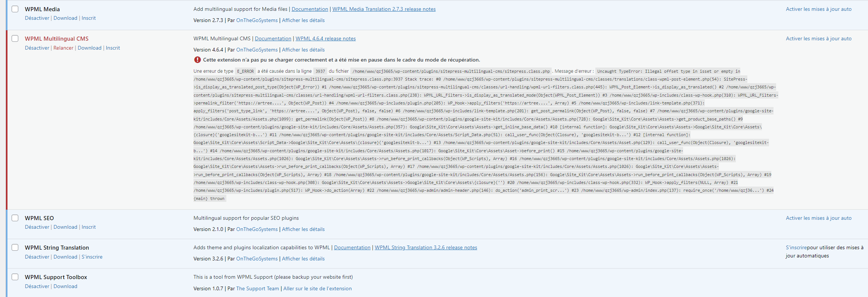This screenshot has width=868, height=297.
Task: Click the "{main} thrown" text
Action: [x=209, y=198]
